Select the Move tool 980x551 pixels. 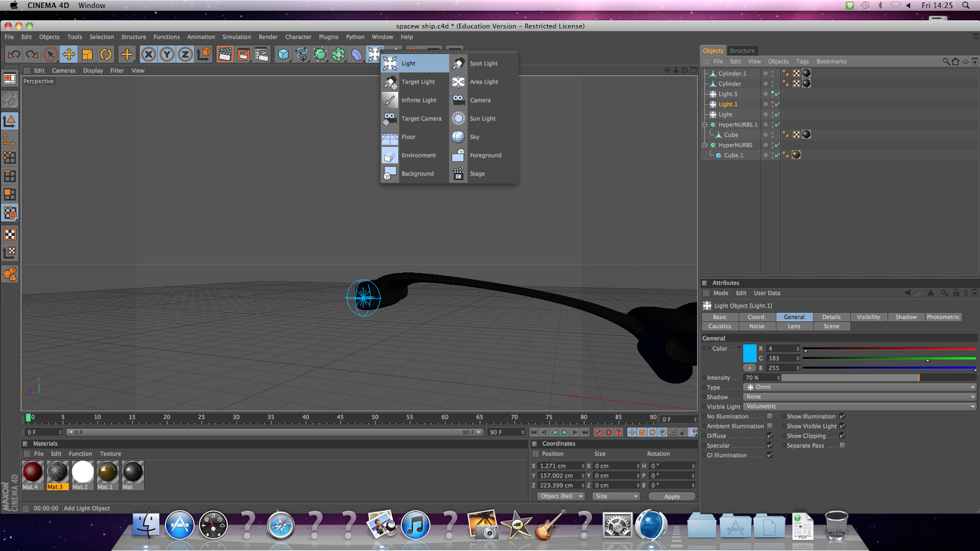pos(69,54)
